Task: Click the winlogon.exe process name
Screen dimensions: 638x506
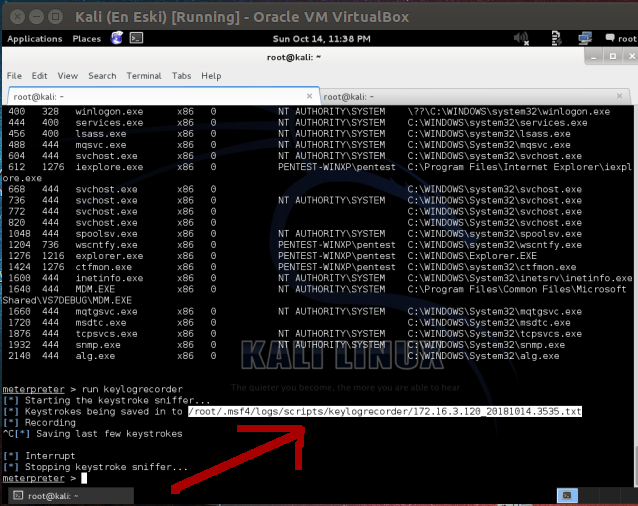Action: coord(109,111)
